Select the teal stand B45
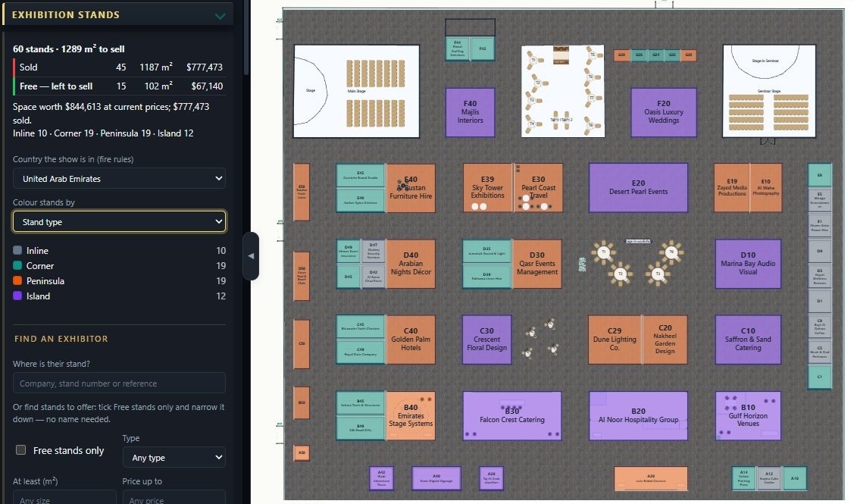This screenshot has height=504, width=854. tap(361, 403)
